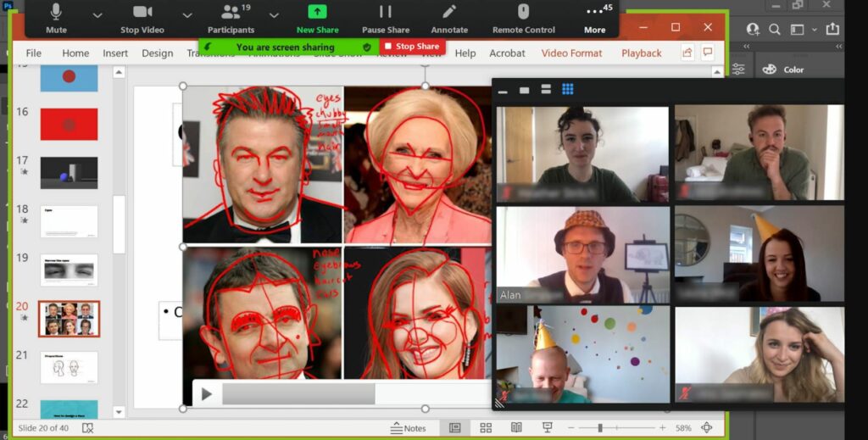Click zoom in plus in status bar
868x440 pixels.
coord(662,428)
